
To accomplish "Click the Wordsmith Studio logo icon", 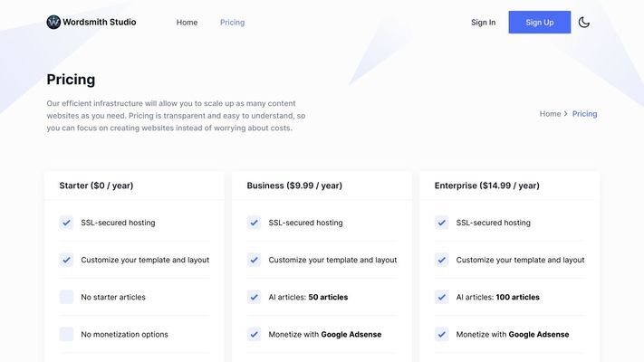I will [x=53, y=22].
